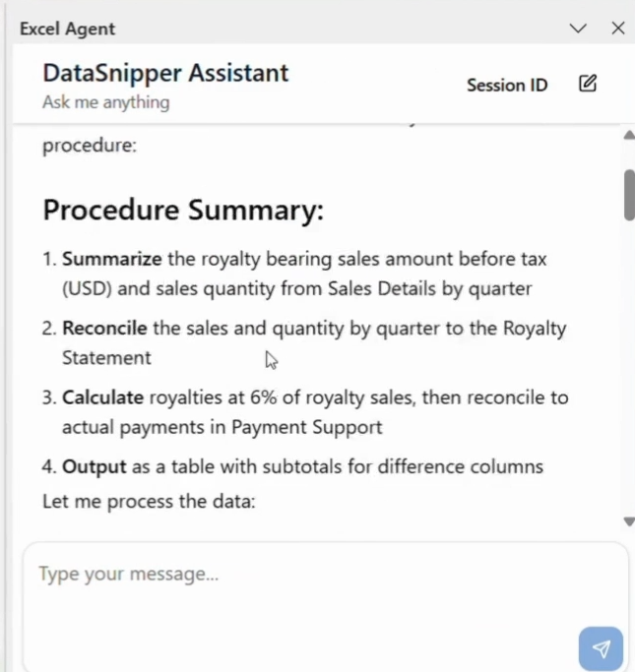Open the task pane options chevron
The width and height of the screenshot is (635, 672).
tap(578, 29)
